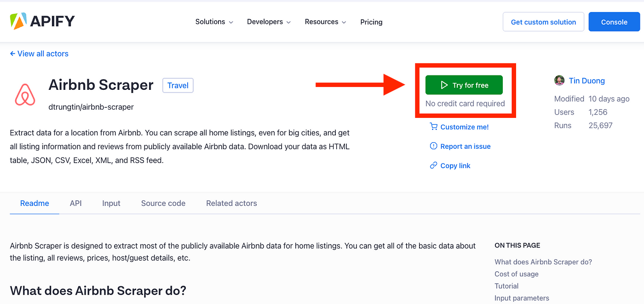Click the chain link icon beside Copy link
This screenshot has height=304, width=644.
click(x=433, y=165)
